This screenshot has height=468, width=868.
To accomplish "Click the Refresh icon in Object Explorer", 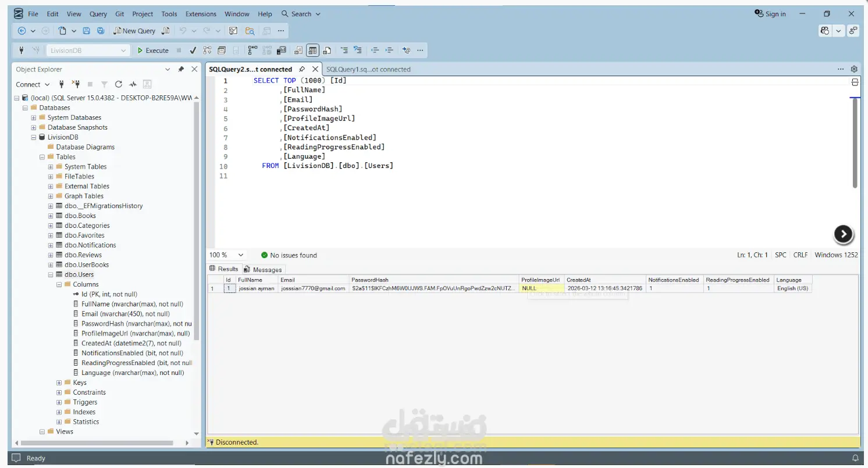I will tap(119, 84).
